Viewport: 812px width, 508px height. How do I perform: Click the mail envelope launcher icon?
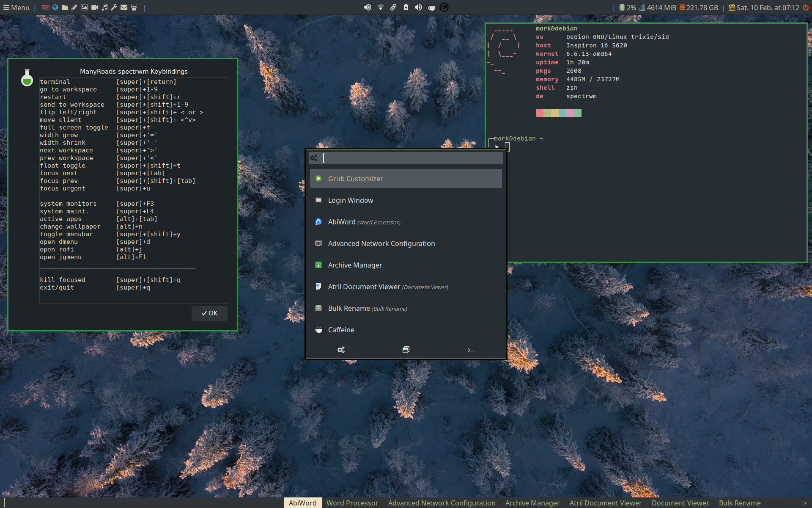[x=124, y=7]
